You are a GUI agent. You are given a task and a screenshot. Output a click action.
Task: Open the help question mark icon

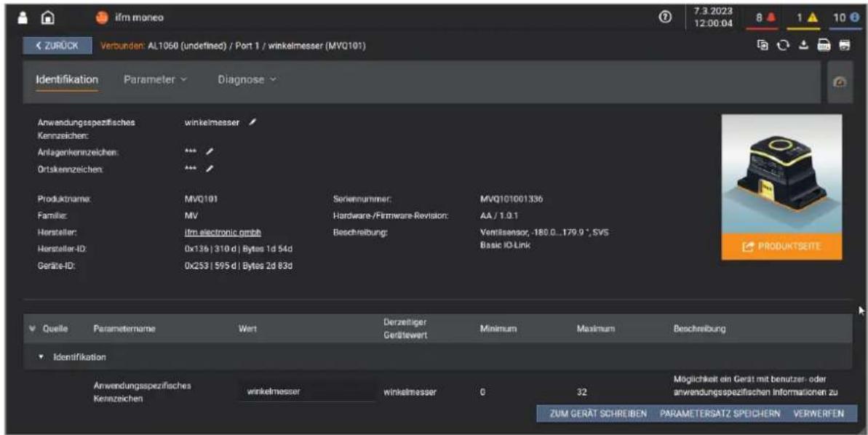click(665, 17)
